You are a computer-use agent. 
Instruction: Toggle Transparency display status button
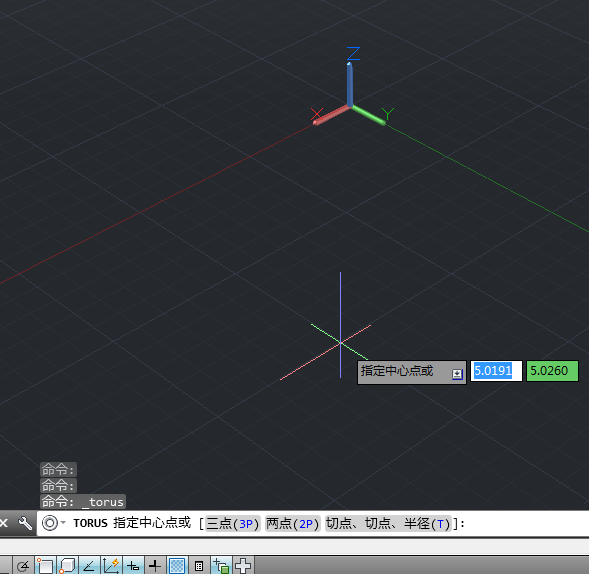click(177, 565)
